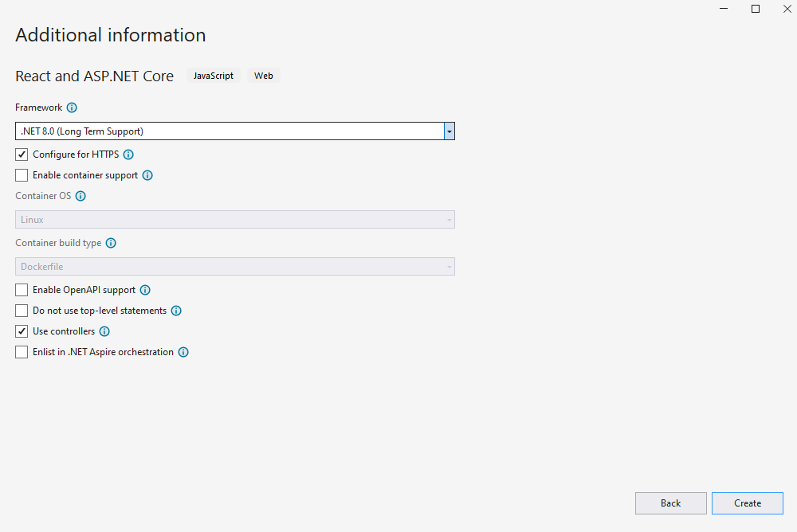
Task: Click info icon beside top-level statements option
Action: (x=176, y=311)
